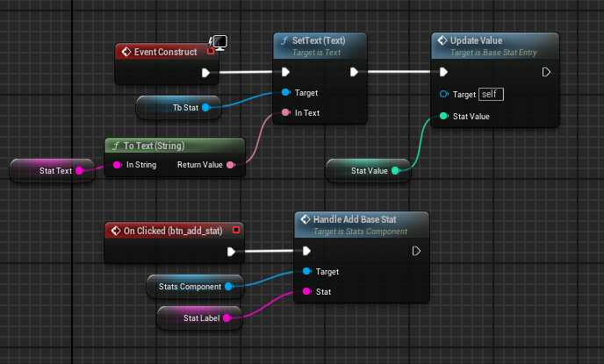The width and height of the screenshot is (604, 364).
Task: Click Update Value exec input pin
Action: point(443,72)
